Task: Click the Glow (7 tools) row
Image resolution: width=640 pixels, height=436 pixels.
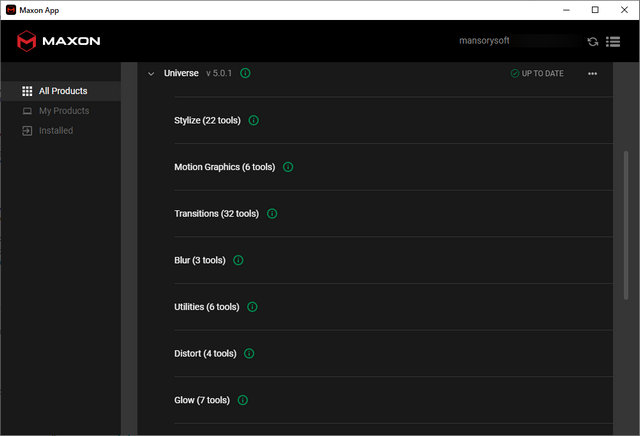Action: pyautogui.click(x=393, y=400)
